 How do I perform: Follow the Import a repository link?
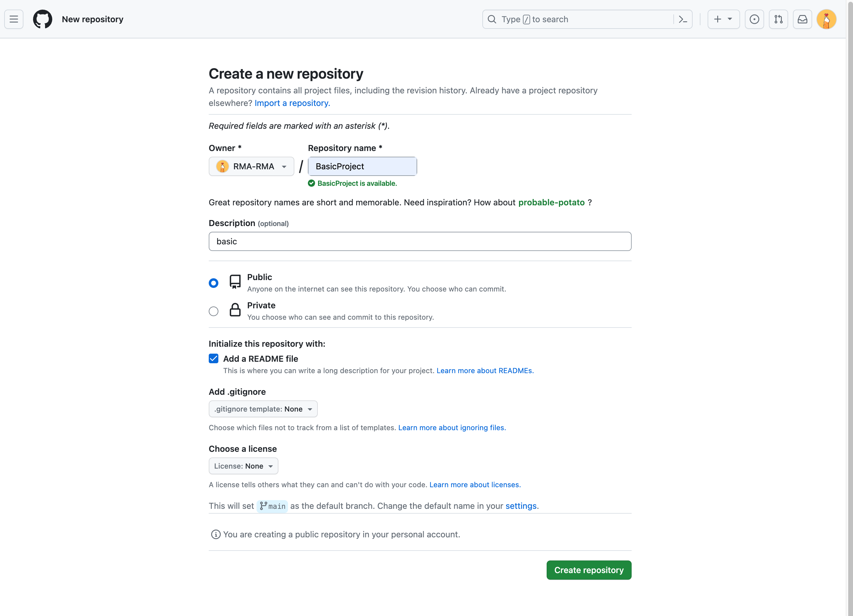[292, 103]
